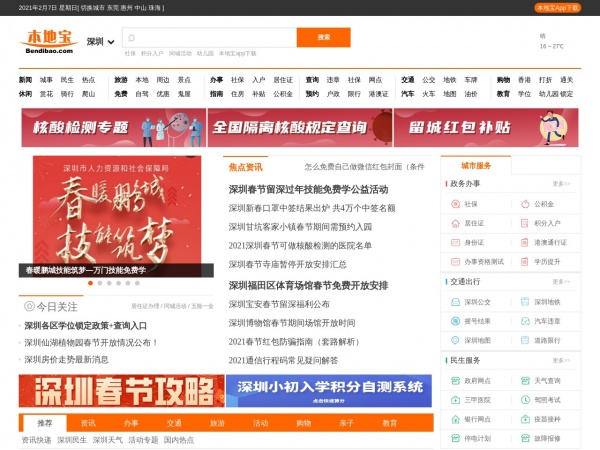Open 深圳福田区体育场馆春节免费开放安排 headline
Screen dimensions: 600x450
[x=308, y=285]
